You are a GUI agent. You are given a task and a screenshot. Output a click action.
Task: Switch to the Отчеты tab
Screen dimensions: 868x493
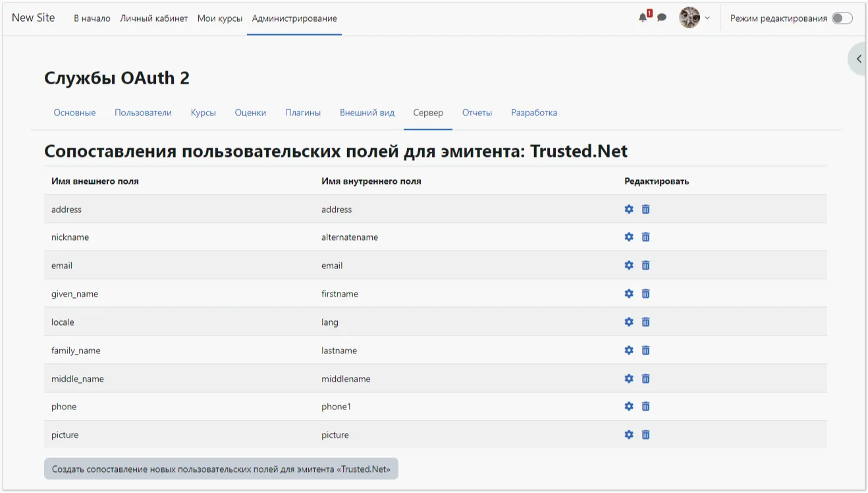[477, 112]
